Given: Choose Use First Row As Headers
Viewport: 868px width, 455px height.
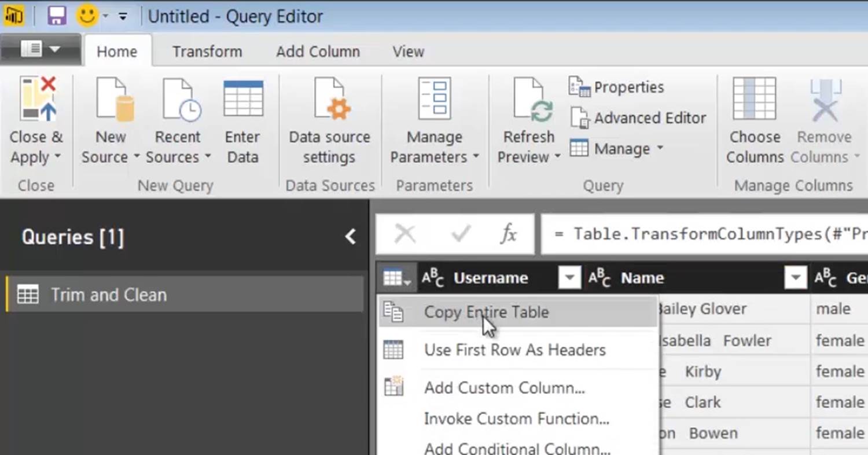Looking at the screenshot, I should click(514, 350).
